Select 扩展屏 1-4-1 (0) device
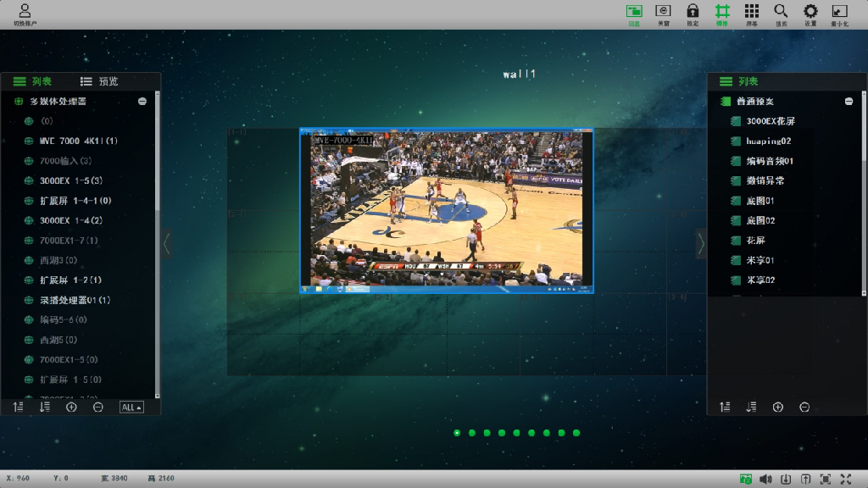The width and height of the screenshot is (868, 488). pos(75,201)
